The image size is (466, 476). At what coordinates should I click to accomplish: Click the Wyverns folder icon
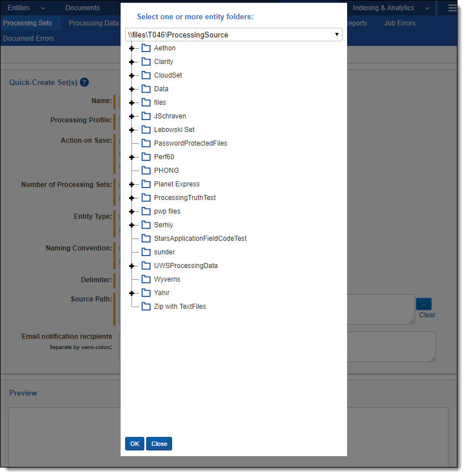coord(146,279)
